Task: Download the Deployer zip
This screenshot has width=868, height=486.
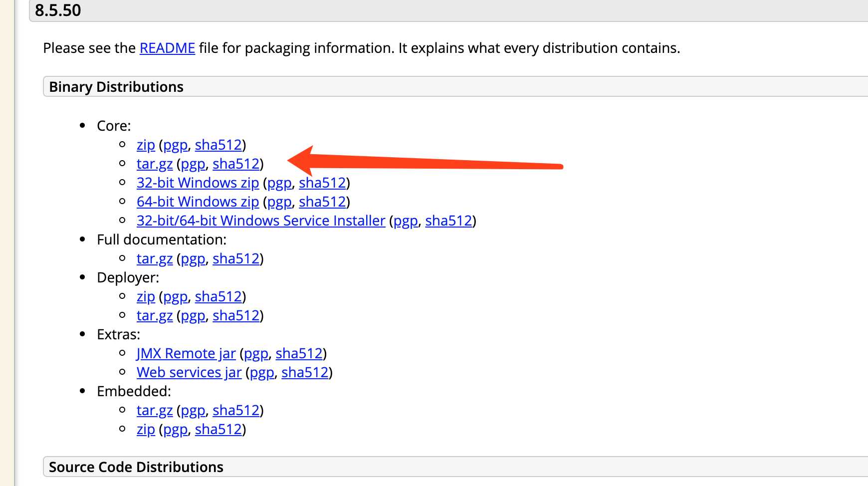Action: 146,297
